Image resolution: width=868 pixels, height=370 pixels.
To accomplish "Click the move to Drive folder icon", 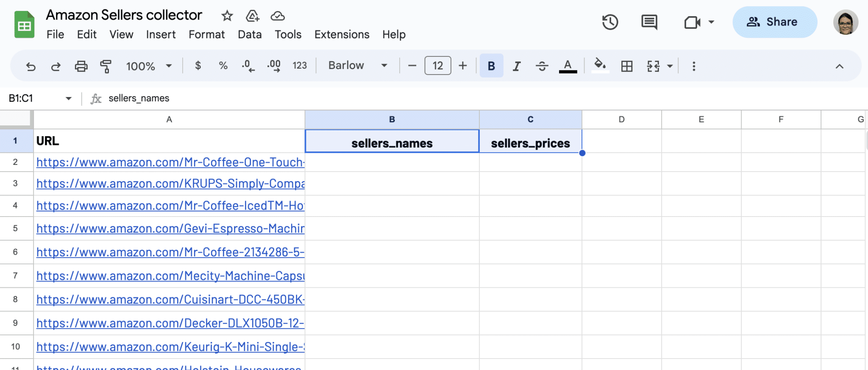I will click(253, 16).
